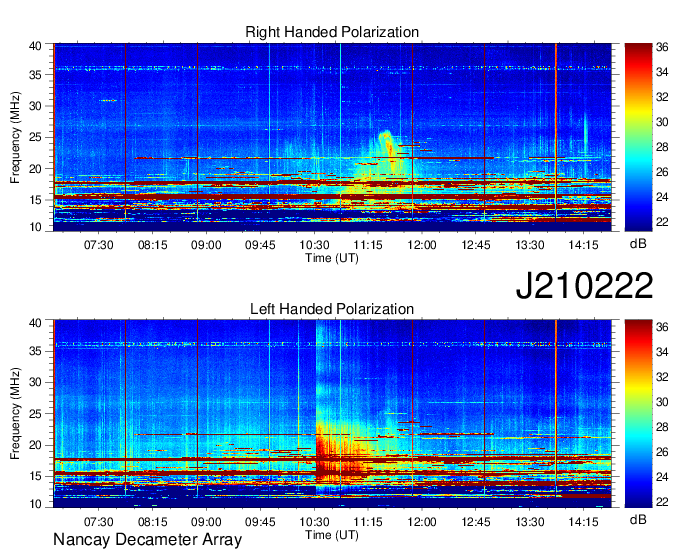Click the dB unit under the Left Handed color bar
This screenshot has height=552, width=680.
[638, 519]
